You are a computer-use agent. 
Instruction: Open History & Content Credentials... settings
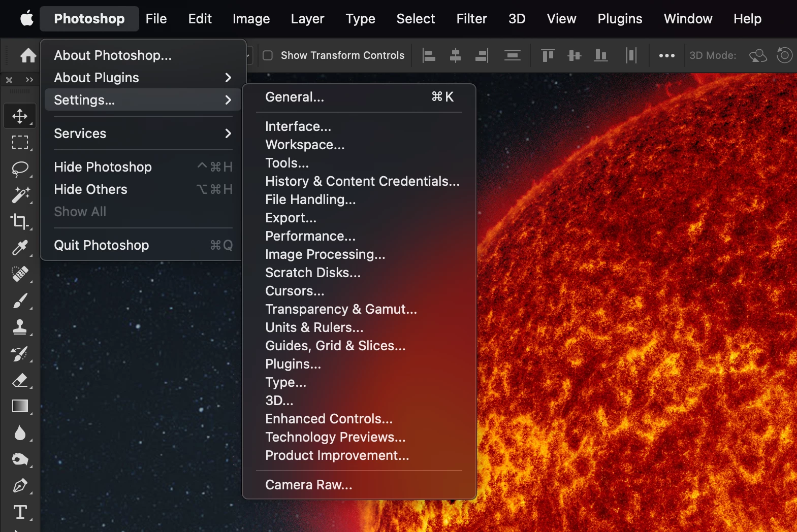(359, 181)
